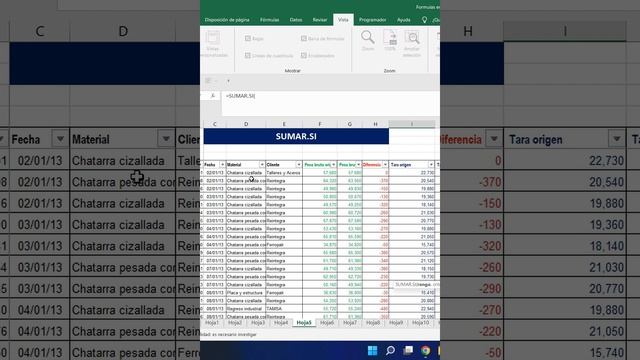The height and width of the screenshot is (360, 640).
Task: Click the Vistas personalizadas icon
Action: [x=212, y=37]
